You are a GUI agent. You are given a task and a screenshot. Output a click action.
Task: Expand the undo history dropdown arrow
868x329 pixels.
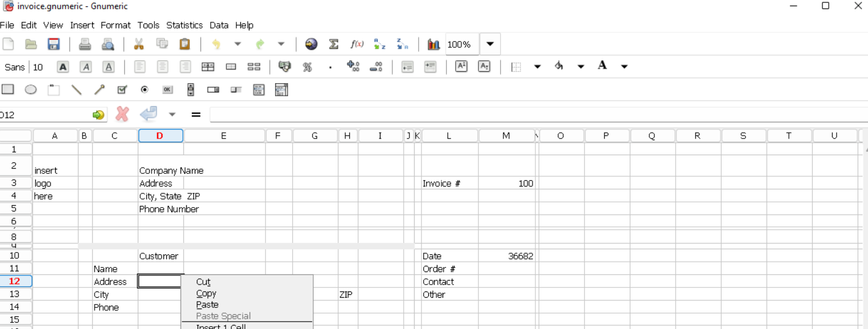(x=238, y=44)
